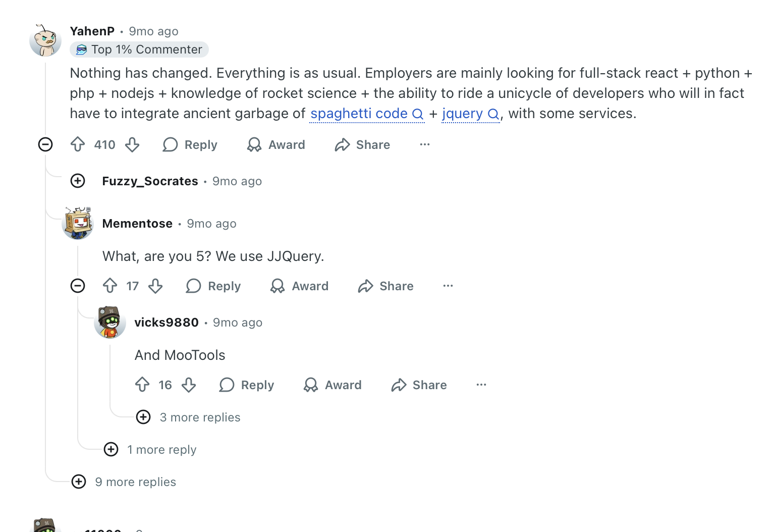Load 9 more replies under YahenP
772x532 pixels.
coord(79,482)
